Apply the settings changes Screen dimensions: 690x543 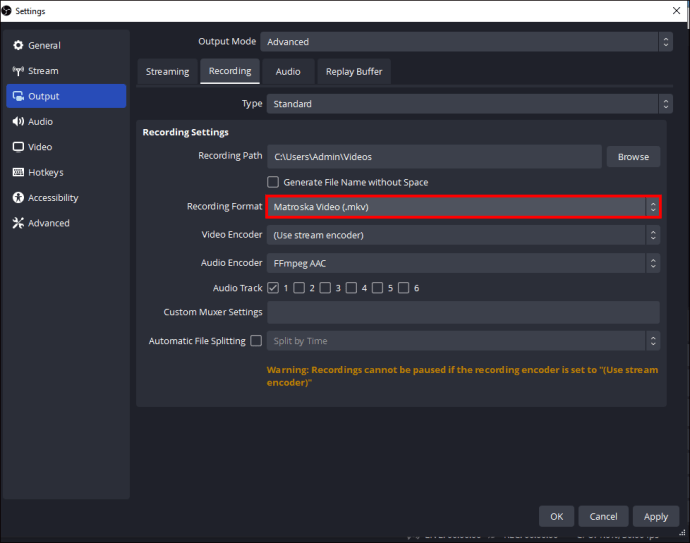656,516
